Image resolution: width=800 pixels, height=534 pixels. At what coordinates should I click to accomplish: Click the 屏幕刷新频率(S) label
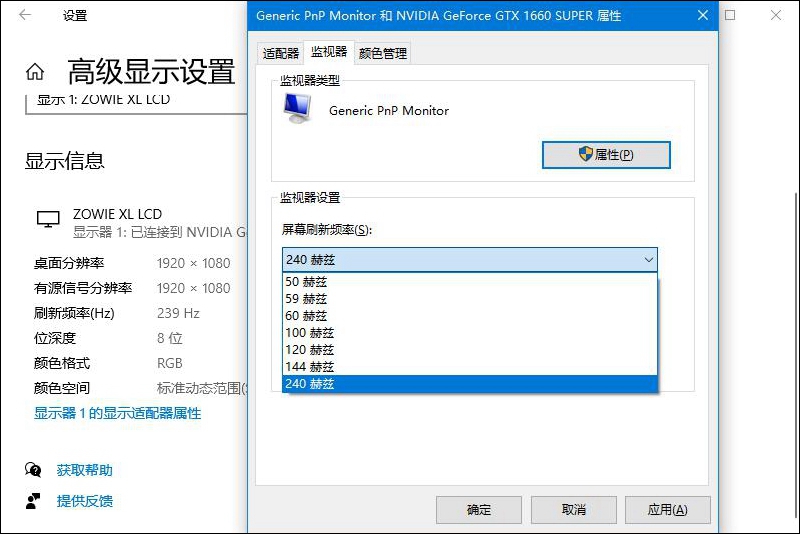(327, 230)
